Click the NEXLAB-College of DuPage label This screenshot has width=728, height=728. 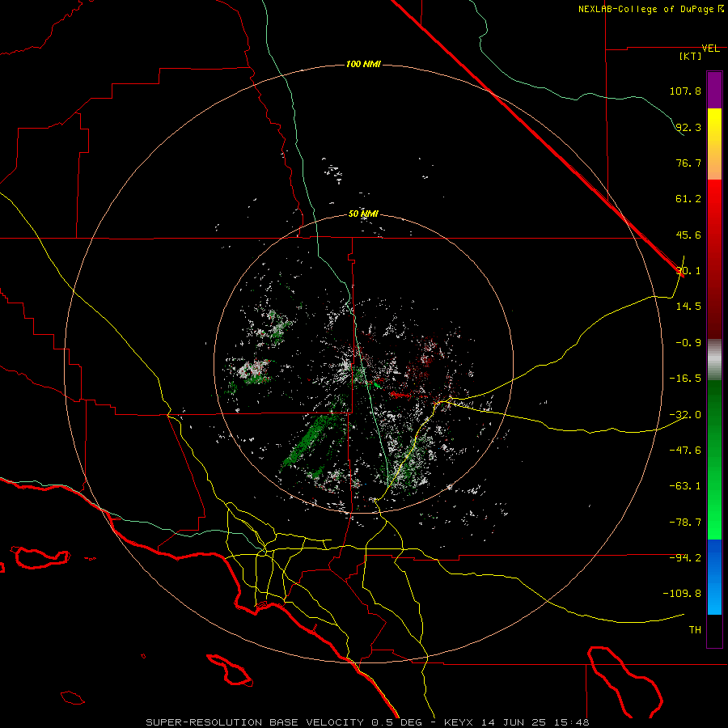click(x=650, y=9)
